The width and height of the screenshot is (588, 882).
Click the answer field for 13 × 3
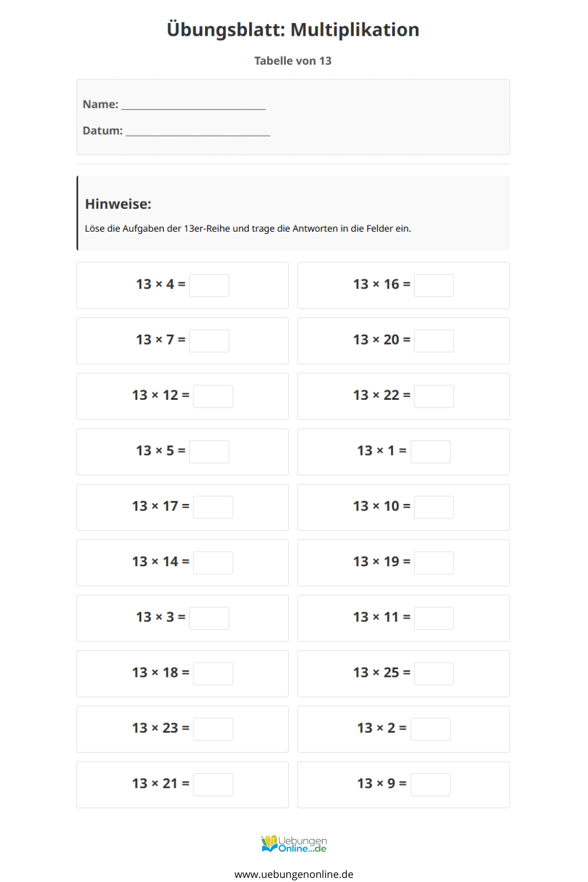pos(209,618)
